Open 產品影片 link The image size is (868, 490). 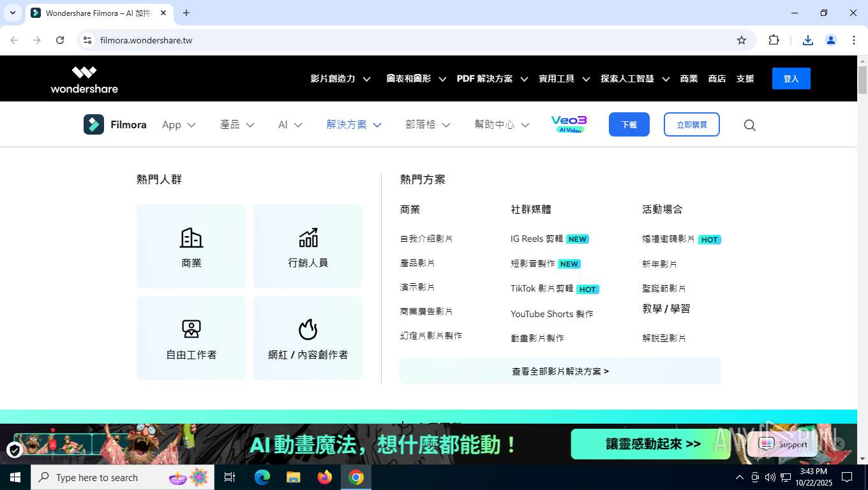(417, 263)
